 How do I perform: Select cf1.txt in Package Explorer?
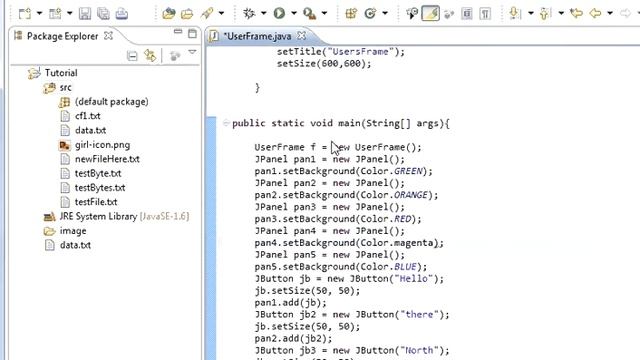click(x=87, y=116)
